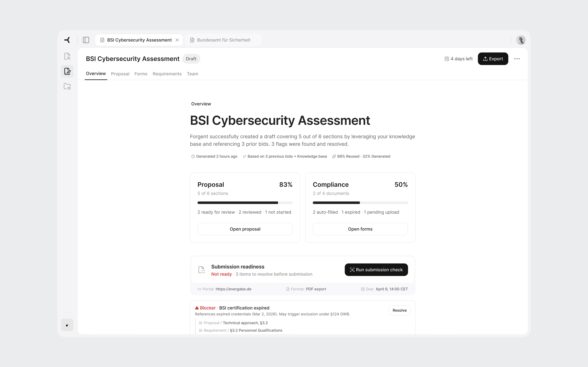Open the document search sidebar icon
This screenshot has width=588, height=367.
pos(67,56)
